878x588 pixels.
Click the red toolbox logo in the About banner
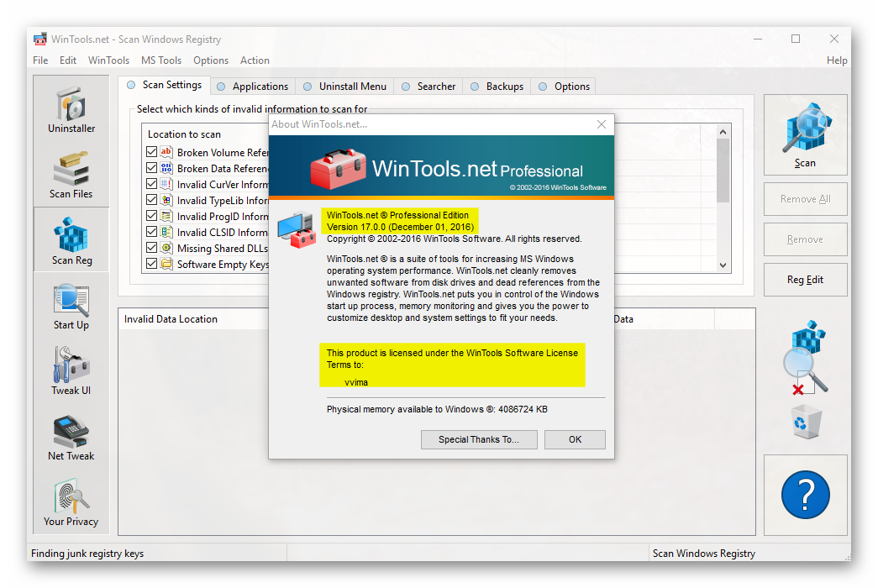pyautogui.click(x=338, y=169)
